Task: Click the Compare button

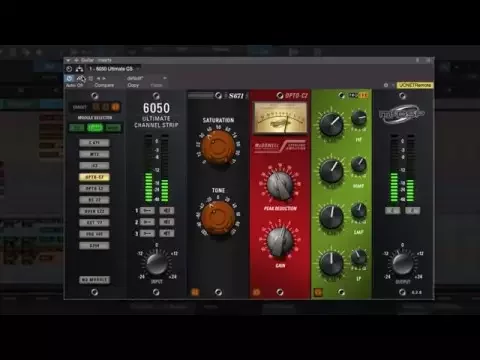Action: pos(104,85)
